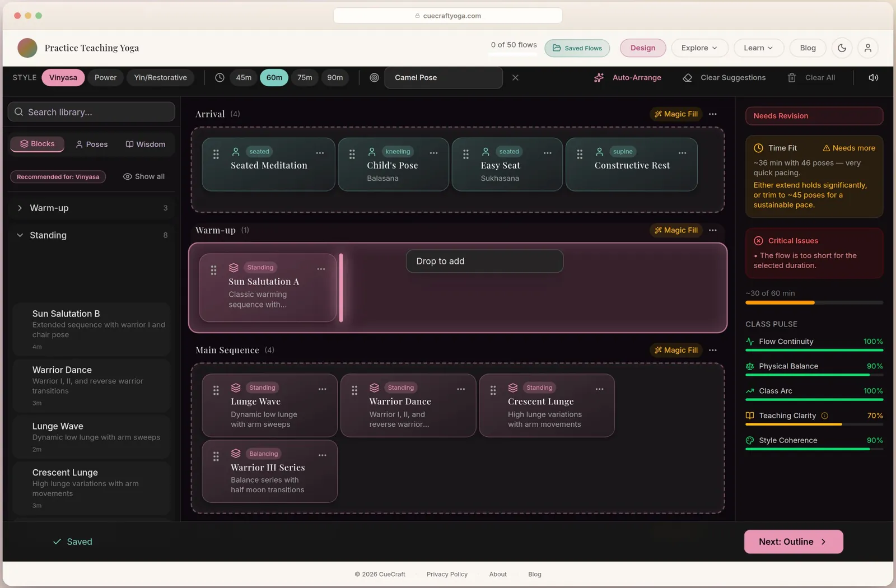Image resolution: width=896 pixels, height=588 pixels.
Task: Open the user account profile icon
Action: pyautogui.click(x=867, y=48)
